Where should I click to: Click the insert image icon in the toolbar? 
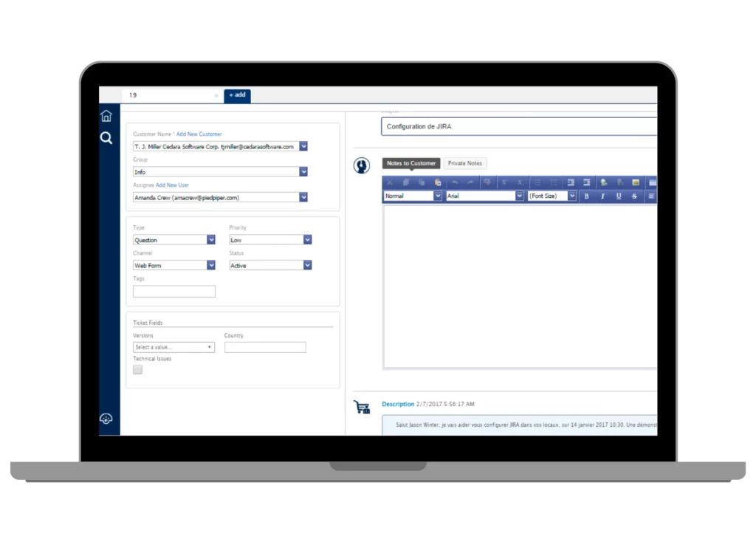point(636,182)
